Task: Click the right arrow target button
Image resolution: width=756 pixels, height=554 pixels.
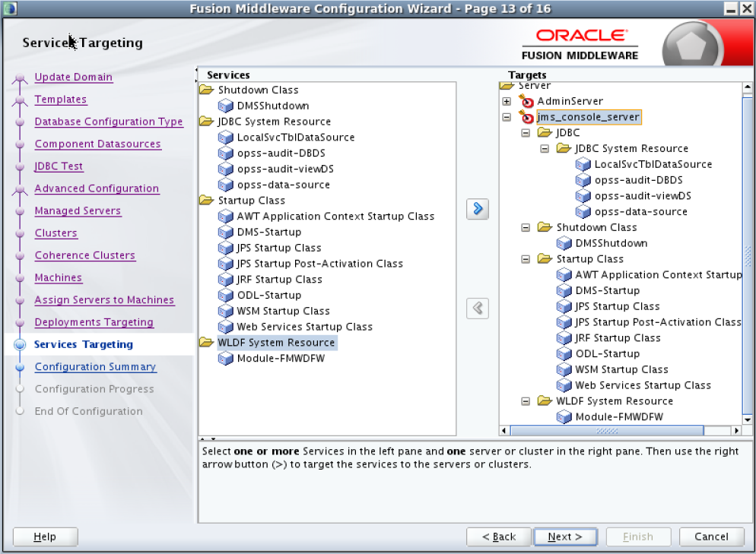Action: (478, 208)
